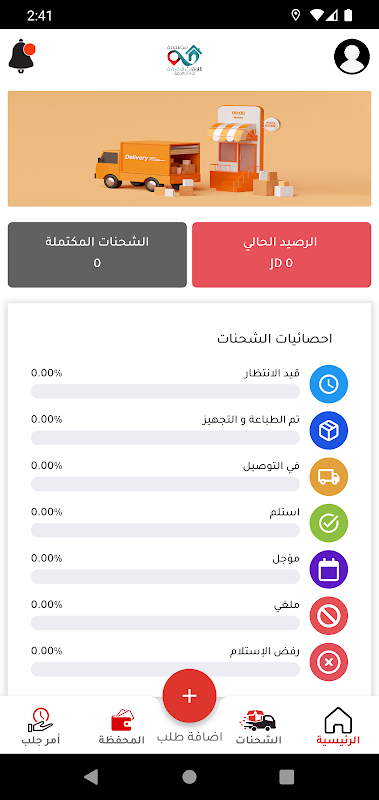Select the red X refused-receipt icon
The height and width of the screenshot is (800, 379).
pos(329,662)
